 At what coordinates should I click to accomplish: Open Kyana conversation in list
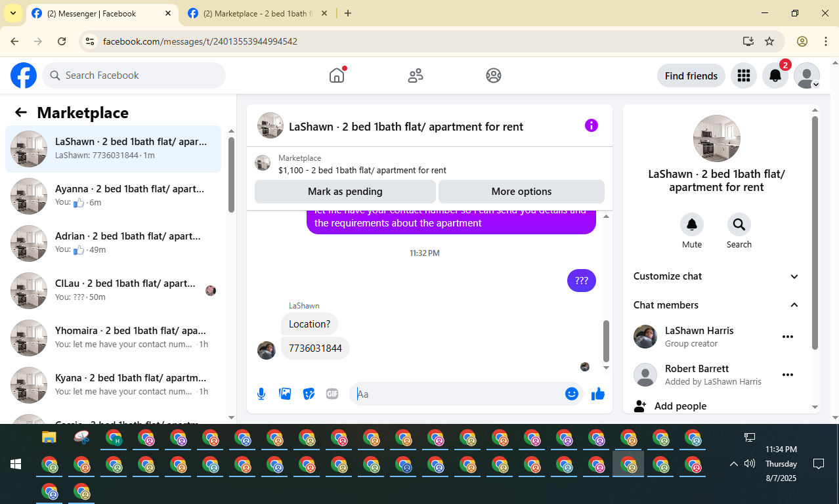coord(113,385)
